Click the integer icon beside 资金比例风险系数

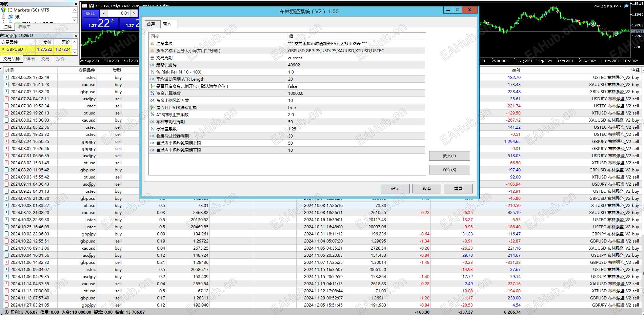[x=152, y=101]
